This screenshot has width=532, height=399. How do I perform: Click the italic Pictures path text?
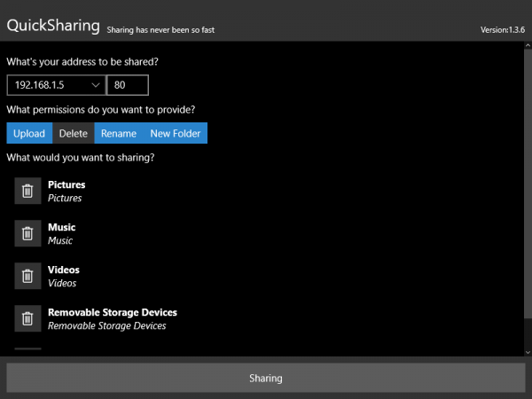pyautogui.click(x=65, y=198)
